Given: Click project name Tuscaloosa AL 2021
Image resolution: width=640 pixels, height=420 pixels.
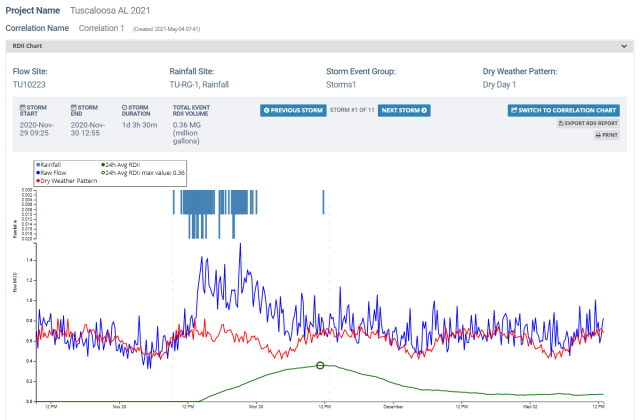Looking at the screenshot, I should [110, 11].
